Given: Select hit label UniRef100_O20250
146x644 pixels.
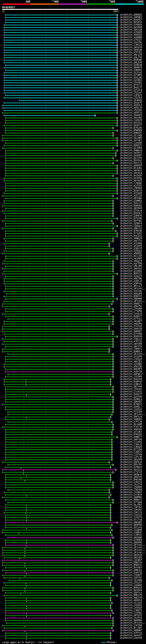Looking at the screenshot, I should click(x=131, y=42).
